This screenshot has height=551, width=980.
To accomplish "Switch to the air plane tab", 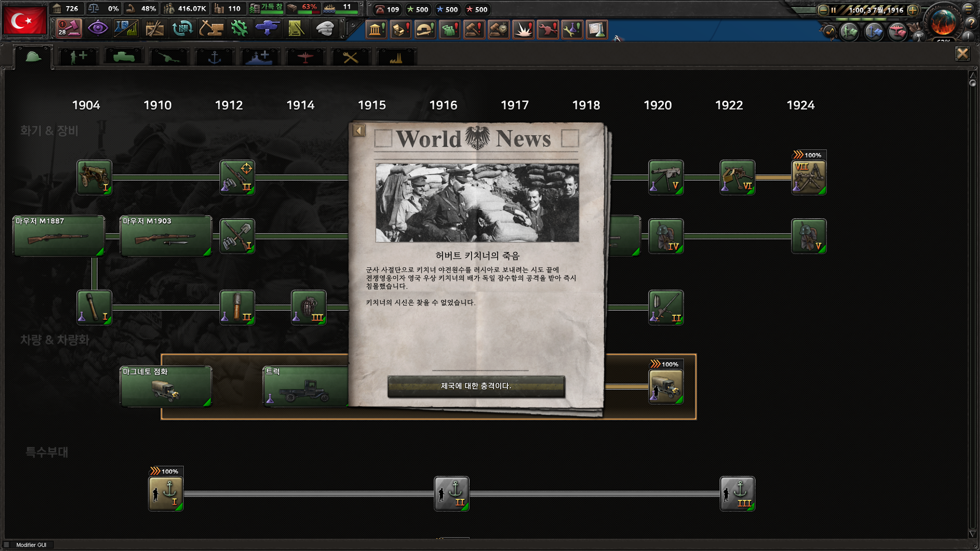I will 305,57.
